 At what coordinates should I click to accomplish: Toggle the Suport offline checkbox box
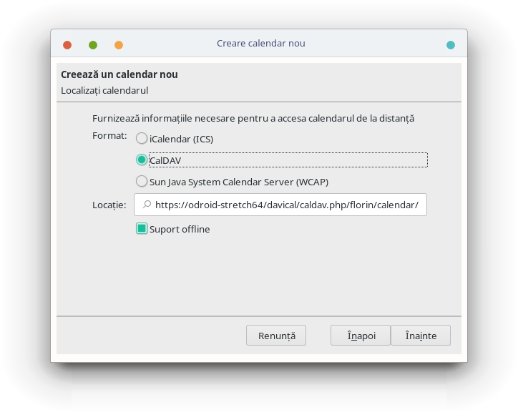point(142,228)
